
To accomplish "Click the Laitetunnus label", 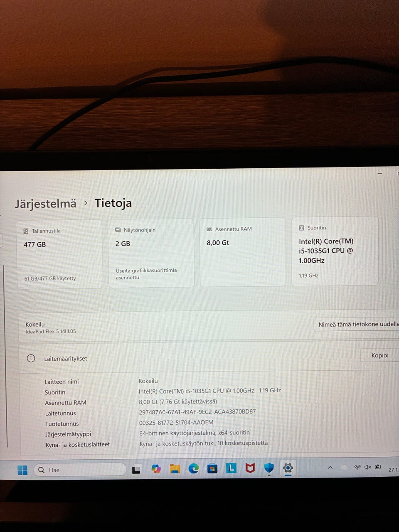I will 61,413.
